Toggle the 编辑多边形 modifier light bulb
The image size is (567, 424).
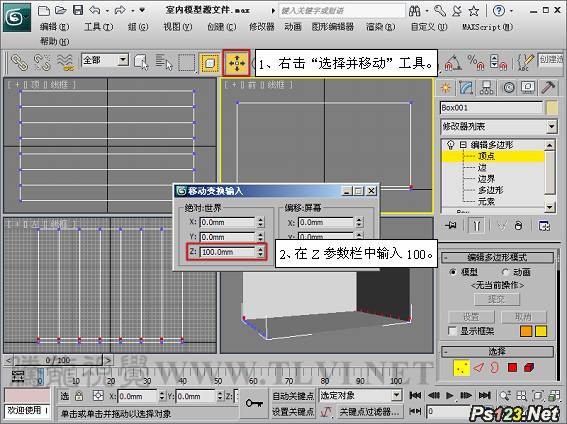(450, 145)
